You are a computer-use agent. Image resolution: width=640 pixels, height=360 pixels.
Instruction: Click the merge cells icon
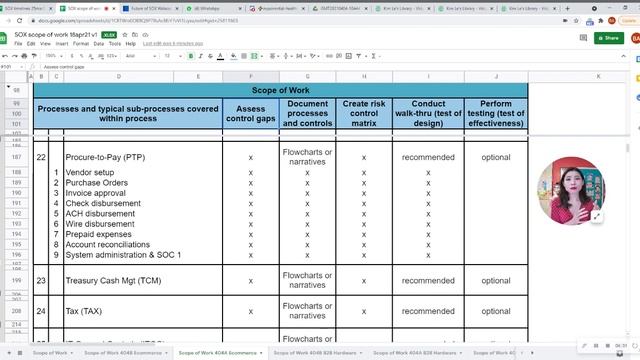pyautogui.click(x=254, y=56)
